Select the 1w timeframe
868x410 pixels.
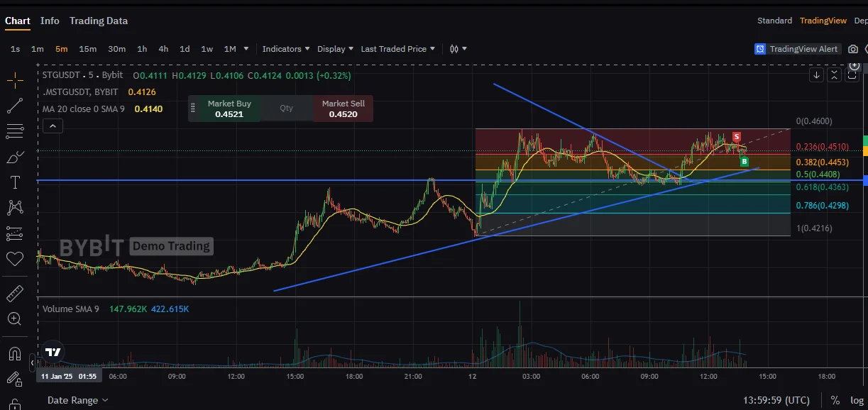207,49
